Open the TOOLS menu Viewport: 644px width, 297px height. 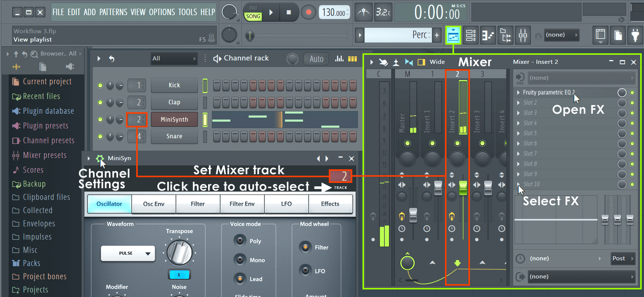[x=188, y=12]
